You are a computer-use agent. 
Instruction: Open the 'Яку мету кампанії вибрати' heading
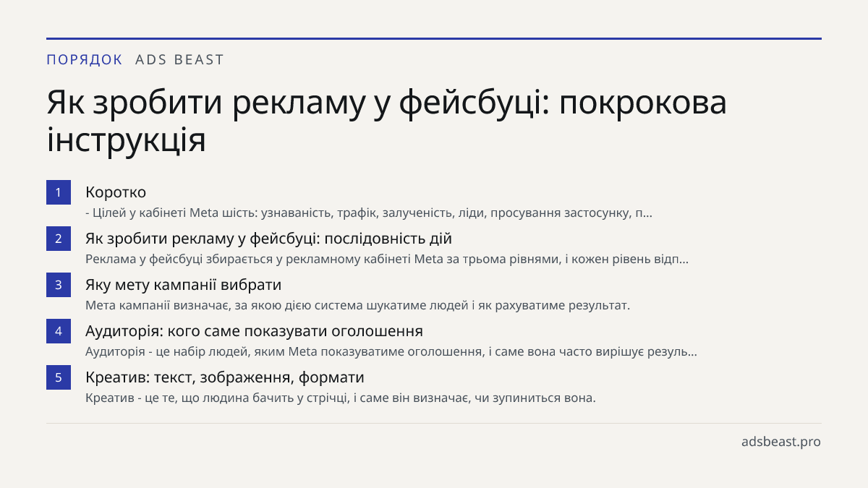(x=183, y=285)
